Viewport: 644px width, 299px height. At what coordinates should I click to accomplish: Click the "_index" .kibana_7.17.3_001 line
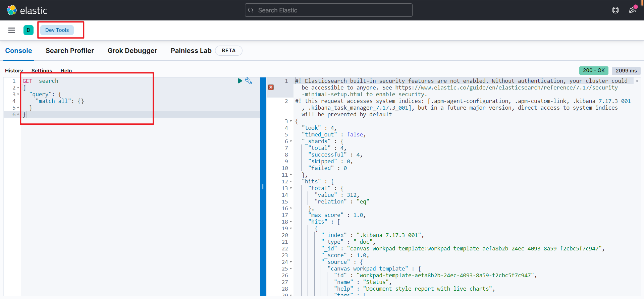coord(372,235)
